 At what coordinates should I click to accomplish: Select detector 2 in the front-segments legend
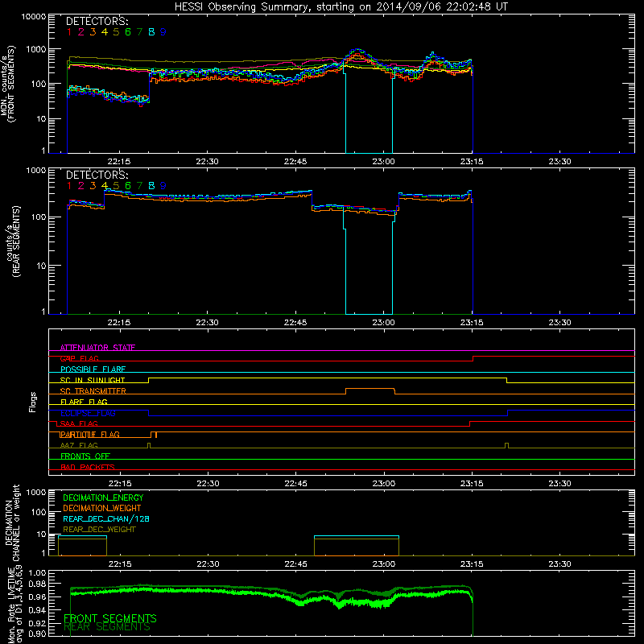pos(81,32)
